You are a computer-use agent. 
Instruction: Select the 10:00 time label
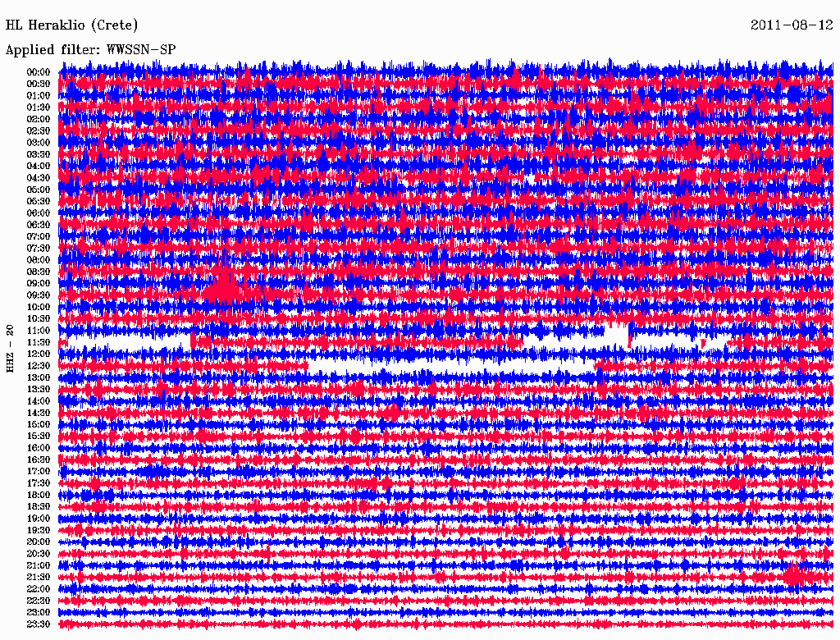tap(39, 307)
